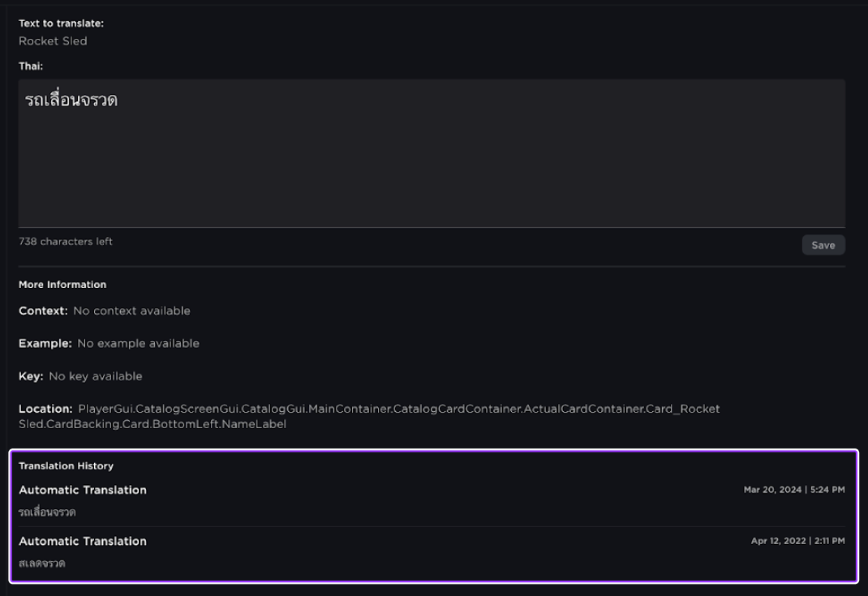Image resolution: width=868 pixels, height=596 pixels.
Task: Click the "Text to translate" label
Action: 61,24
